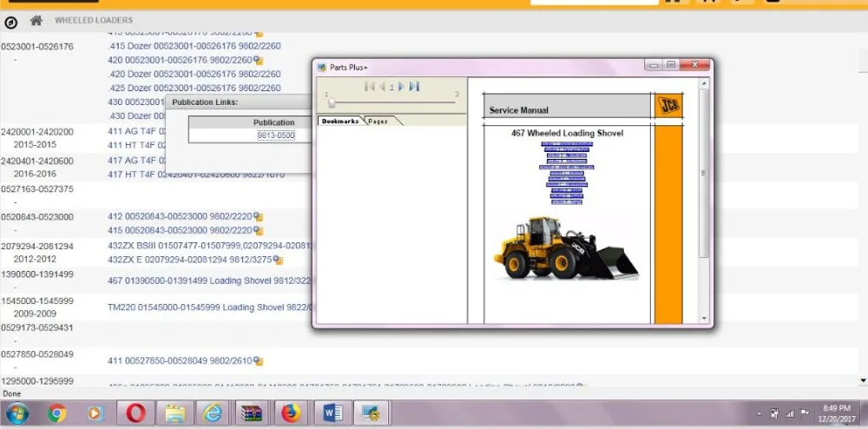Click network signal tray icon
Screen dimensions: 868x429
point(789,413)
